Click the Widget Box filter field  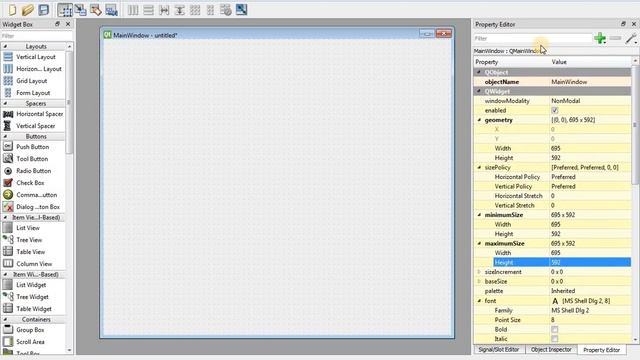pos(37,36)
